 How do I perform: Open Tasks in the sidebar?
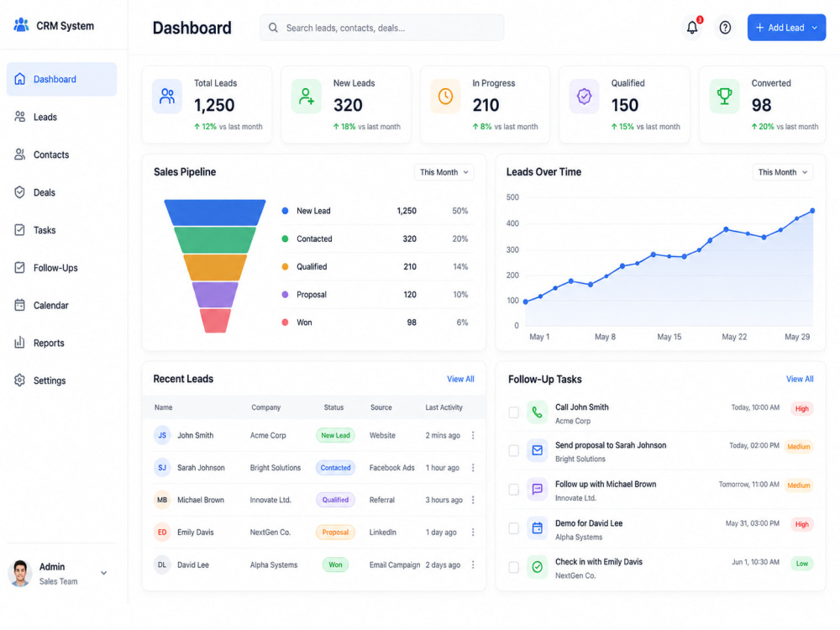tap(61, 230)
